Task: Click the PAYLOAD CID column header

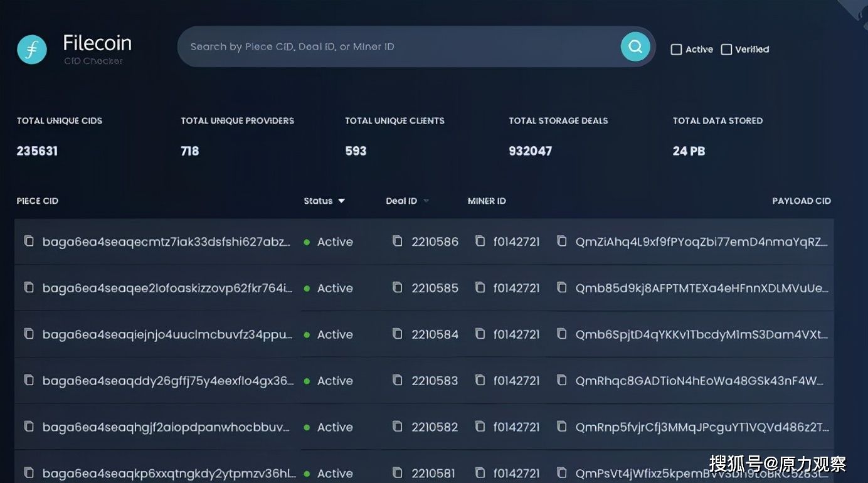Action: [x=802, y=201]
